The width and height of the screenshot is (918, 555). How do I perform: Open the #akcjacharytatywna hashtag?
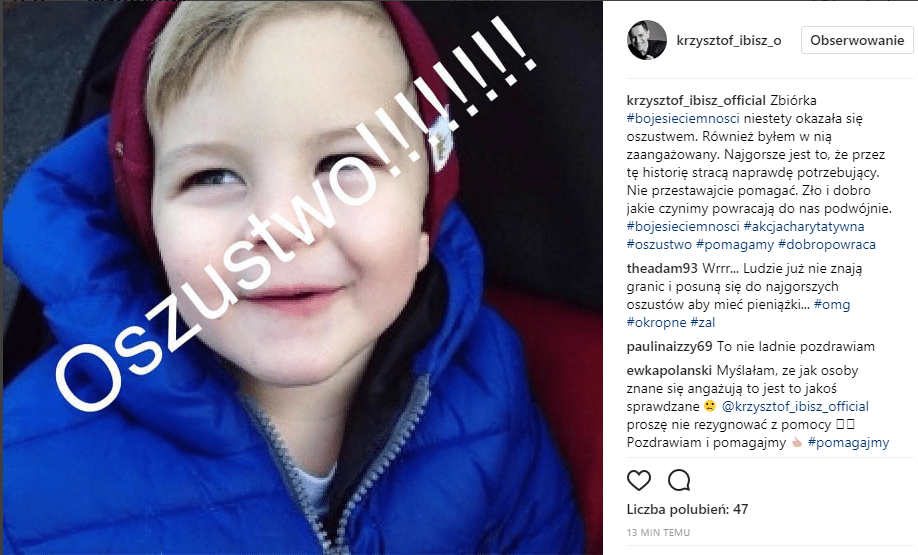[804, 226]
